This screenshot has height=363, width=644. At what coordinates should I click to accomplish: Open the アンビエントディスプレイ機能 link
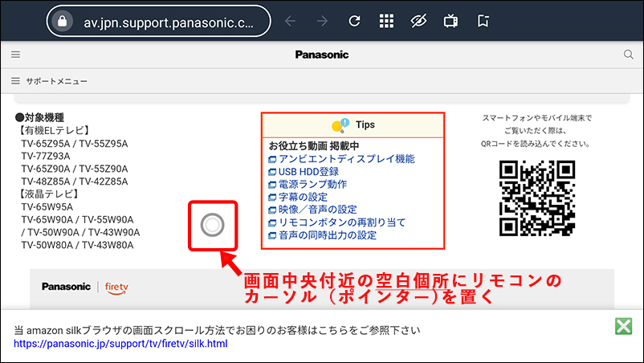[346, 159]
